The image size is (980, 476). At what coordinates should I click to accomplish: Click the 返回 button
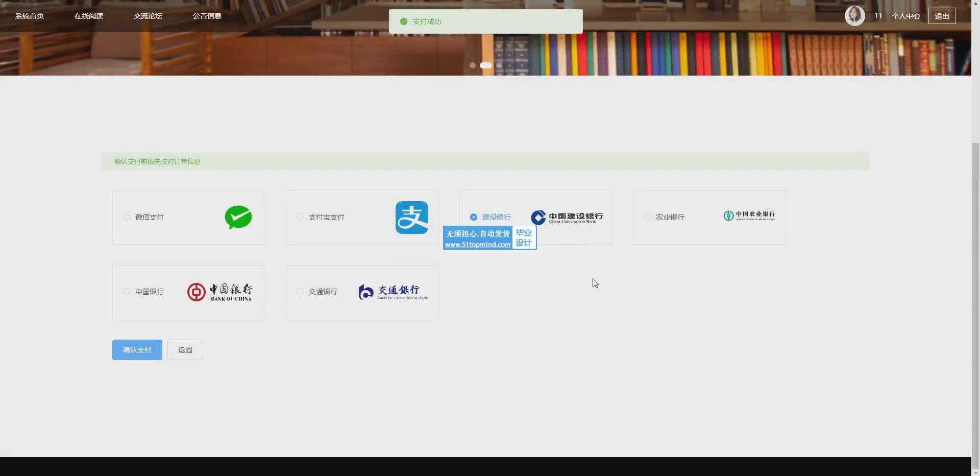tap(185, 350)
